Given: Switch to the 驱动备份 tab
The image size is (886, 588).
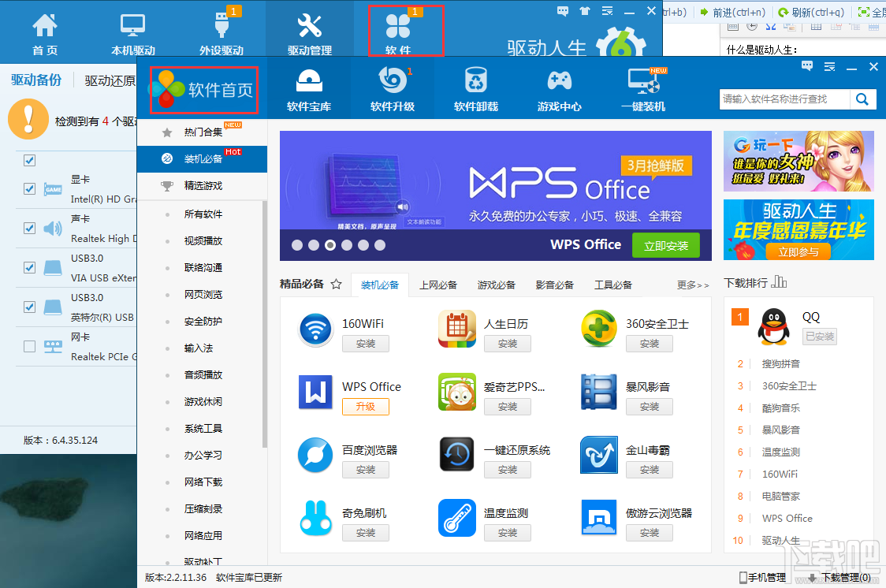Looking at the screenshot, I should coord(36,80).
